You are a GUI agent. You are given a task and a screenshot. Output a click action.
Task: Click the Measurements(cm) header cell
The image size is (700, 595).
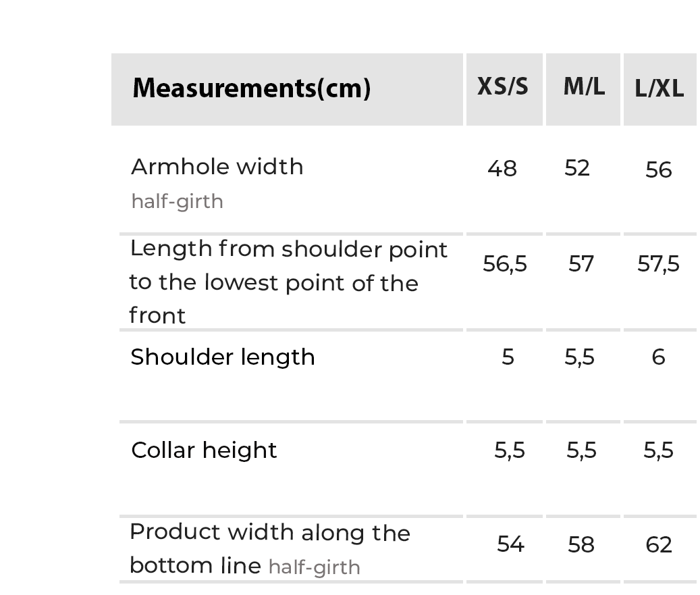pos(251,88)
